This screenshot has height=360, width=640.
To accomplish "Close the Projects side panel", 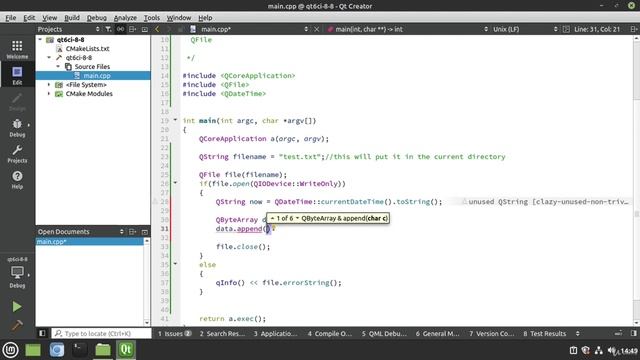I will tap(144, 29).
